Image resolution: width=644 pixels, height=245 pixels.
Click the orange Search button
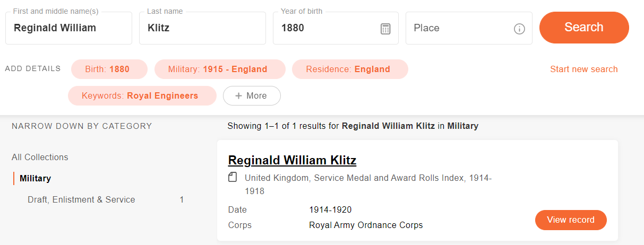pos(584,28)
